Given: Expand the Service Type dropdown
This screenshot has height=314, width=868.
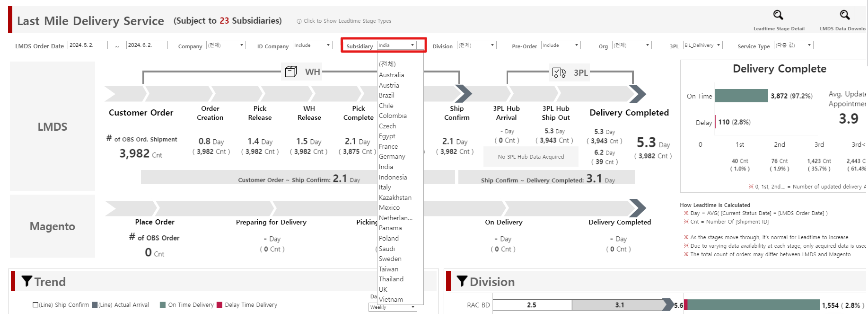Looking at the screenshot, I should pyautogui.click(x=809, y=45).
